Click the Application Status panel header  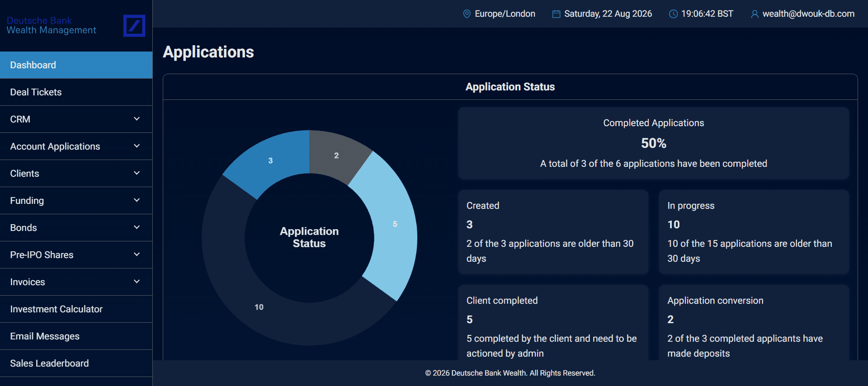(510, 87)
